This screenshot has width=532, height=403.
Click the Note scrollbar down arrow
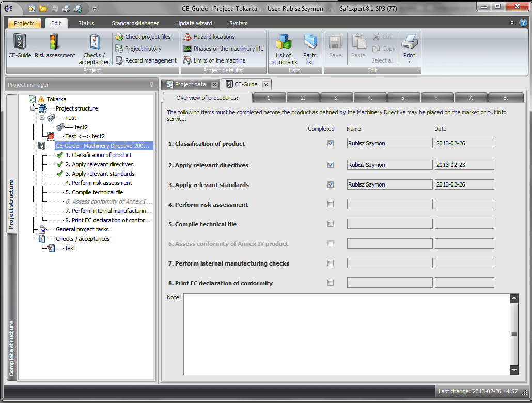pos(514,370)
